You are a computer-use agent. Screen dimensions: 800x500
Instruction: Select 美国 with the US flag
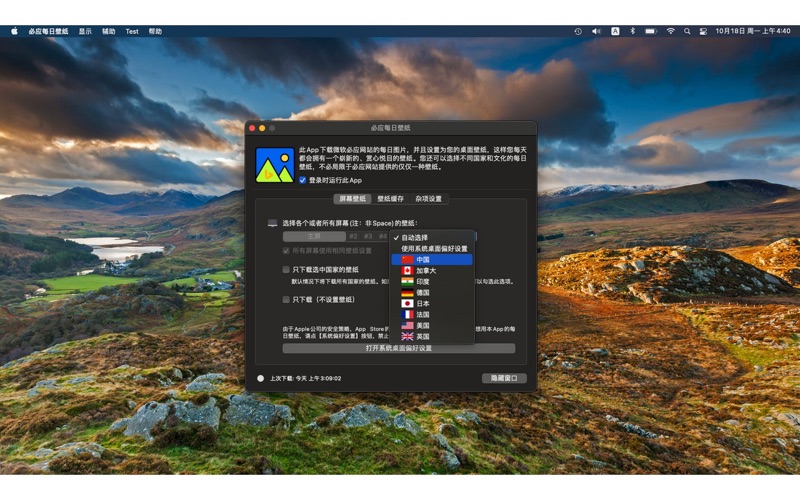[432, 326]
